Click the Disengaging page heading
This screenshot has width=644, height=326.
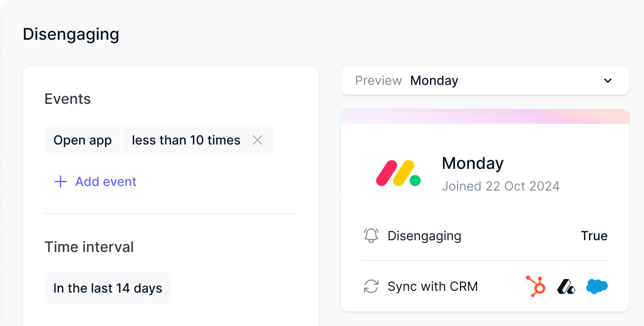[71, 34]
